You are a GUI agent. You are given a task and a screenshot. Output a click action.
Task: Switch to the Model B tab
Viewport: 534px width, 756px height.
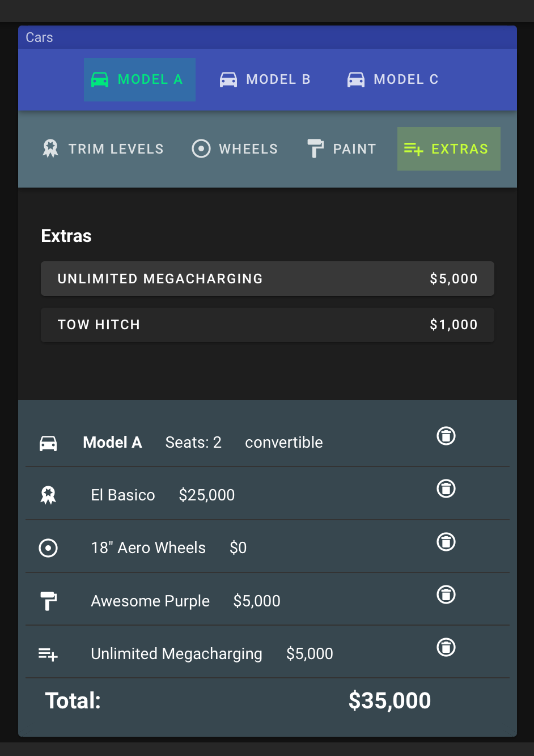click(265, 79)
